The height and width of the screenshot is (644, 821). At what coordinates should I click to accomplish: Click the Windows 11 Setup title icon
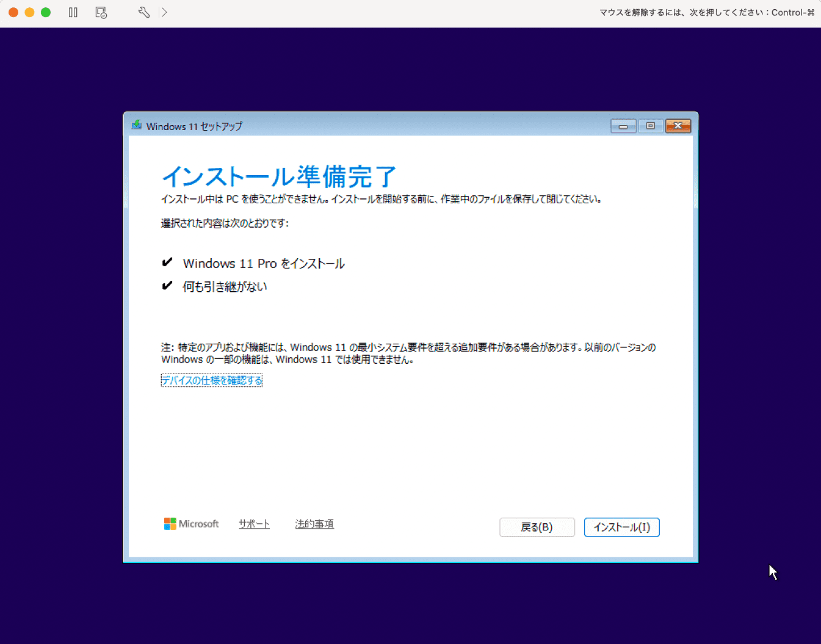coord(137,125)
